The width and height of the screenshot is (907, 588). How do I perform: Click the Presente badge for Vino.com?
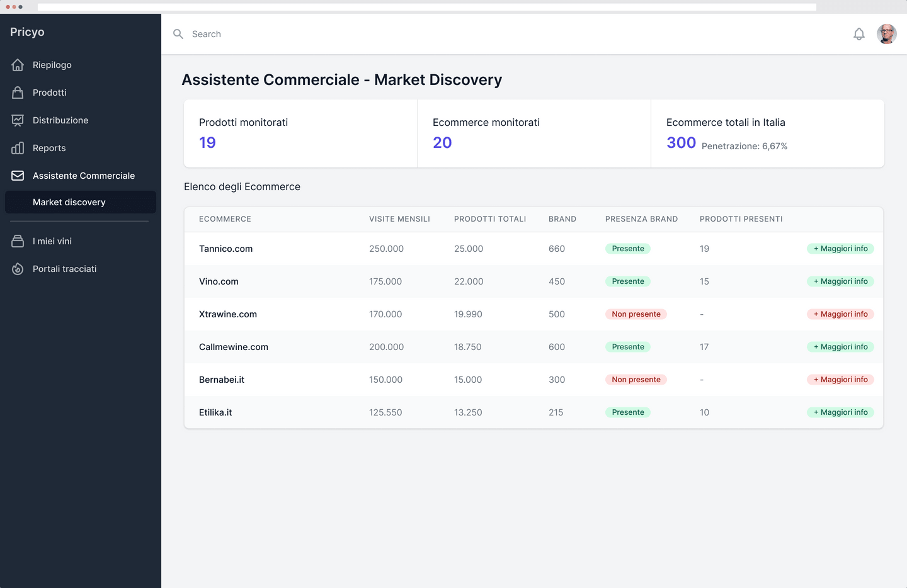[x=628, y=281]
